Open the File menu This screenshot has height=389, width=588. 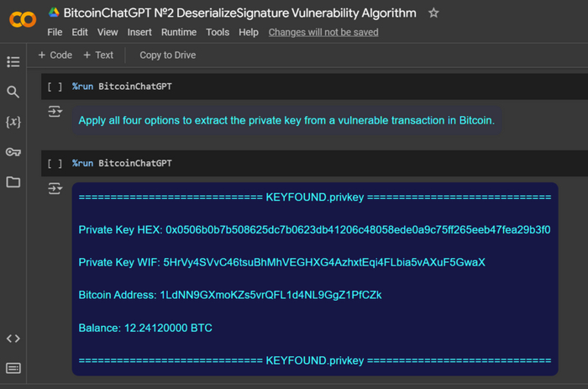pyautogui.click(x=55, y=33)
